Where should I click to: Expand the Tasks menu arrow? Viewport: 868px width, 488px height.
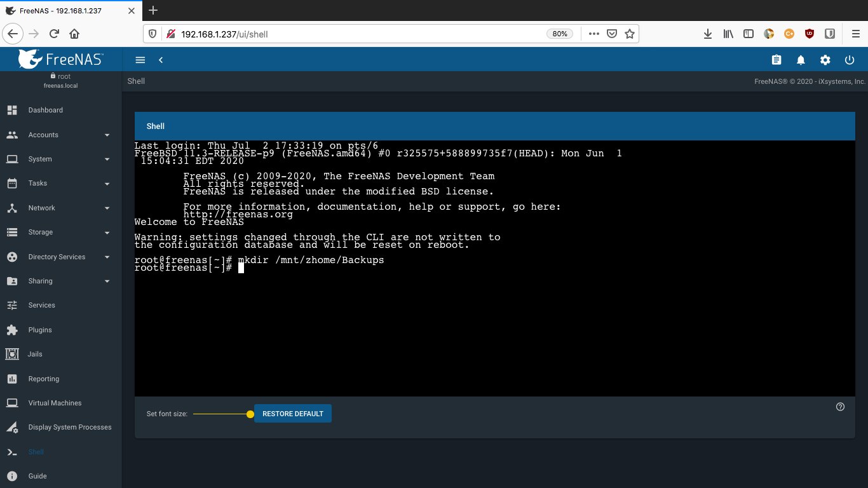tap(107, 184)
